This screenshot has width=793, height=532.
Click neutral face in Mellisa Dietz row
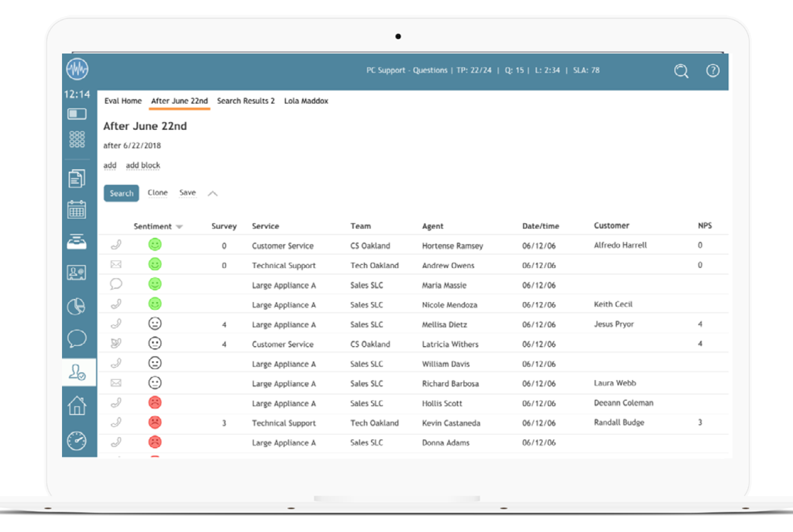155,323
